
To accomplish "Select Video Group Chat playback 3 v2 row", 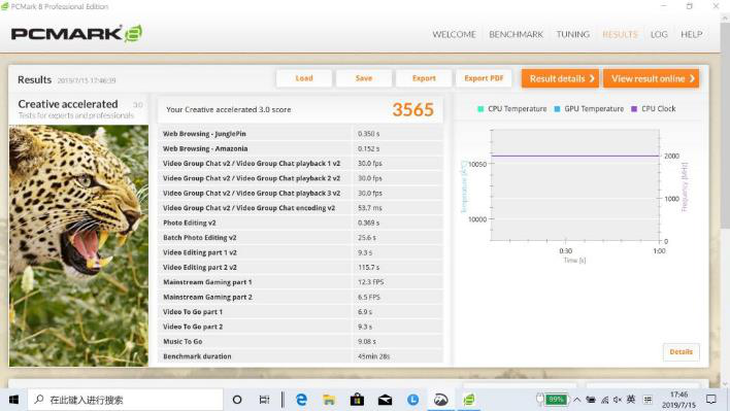I will [300, 193].
